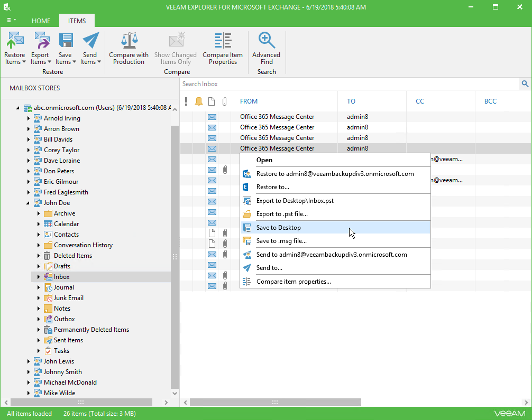532x420 pixels.
Task: Expand the Corey Taylor mailbox
Action: [x=29, y=150]
